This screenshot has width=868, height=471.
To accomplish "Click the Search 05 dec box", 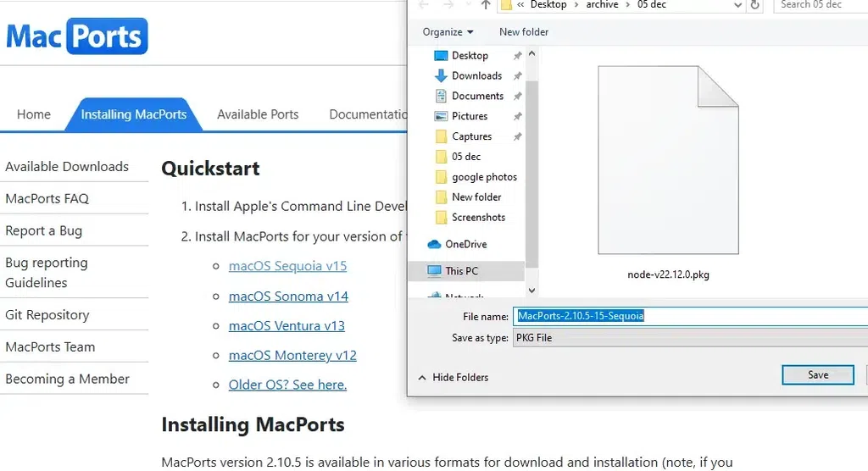I will point(821,5).
